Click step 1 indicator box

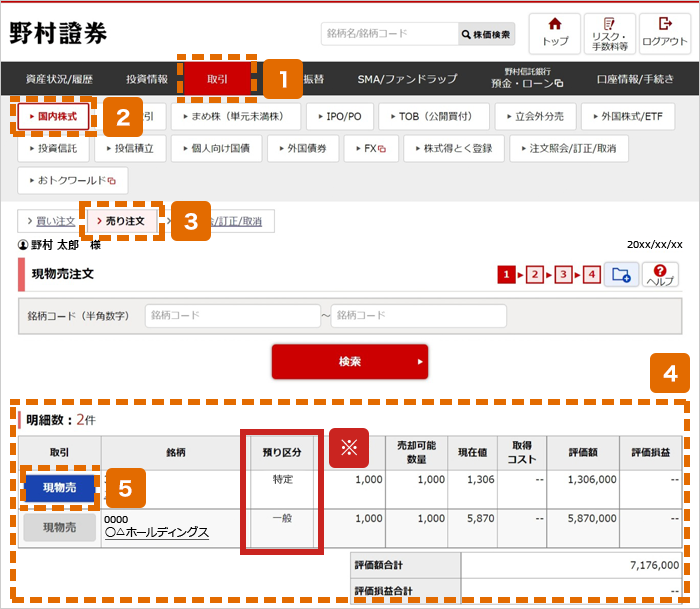click(506, 274)
